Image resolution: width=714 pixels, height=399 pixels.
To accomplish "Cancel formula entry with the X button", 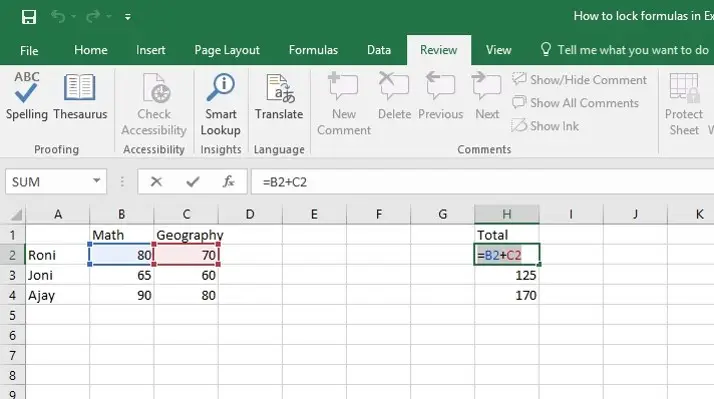I will pos(156,182).
